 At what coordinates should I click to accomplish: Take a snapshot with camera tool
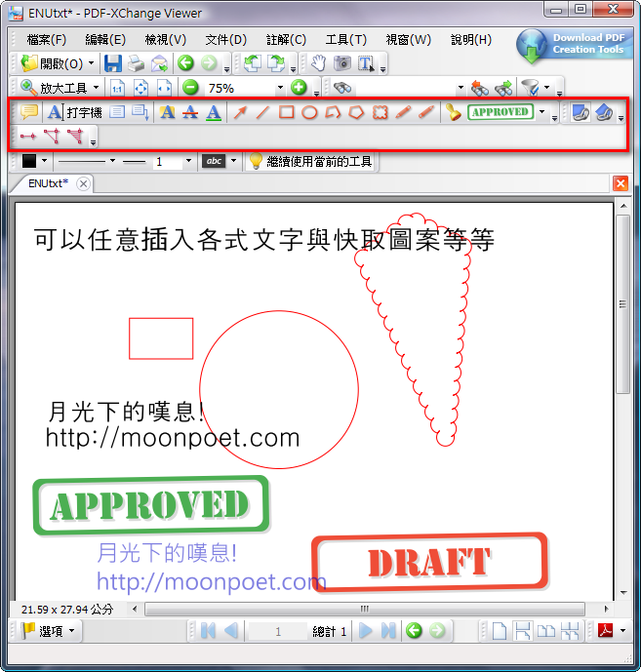(x=342, y=63)
